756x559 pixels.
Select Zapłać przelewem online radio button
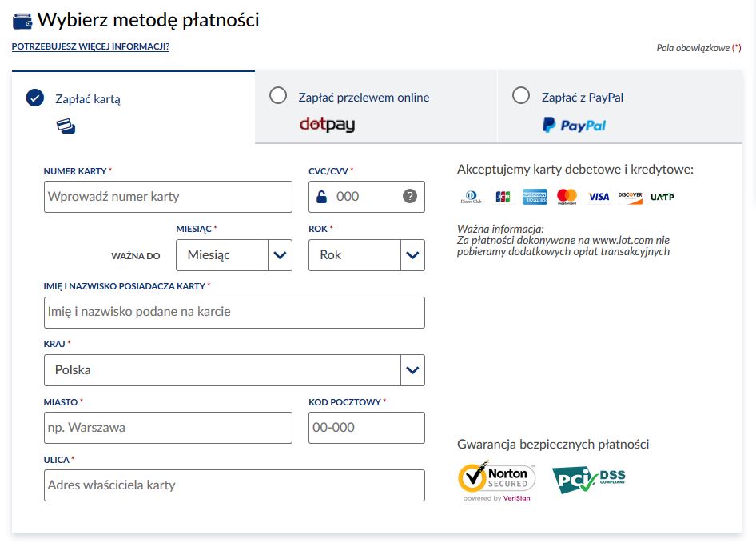pyautogui.click(x=278, y=95)
